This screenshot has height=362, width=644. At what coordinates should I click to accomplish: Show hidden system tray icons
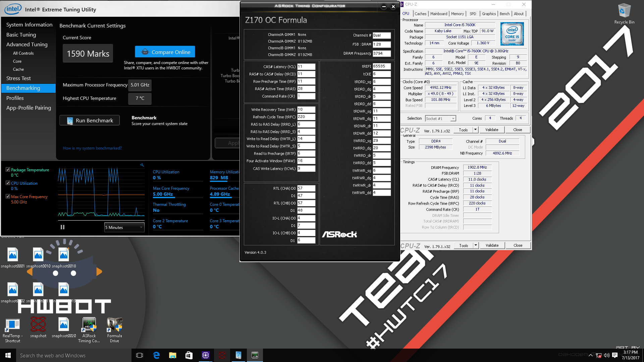coord(591,355)
